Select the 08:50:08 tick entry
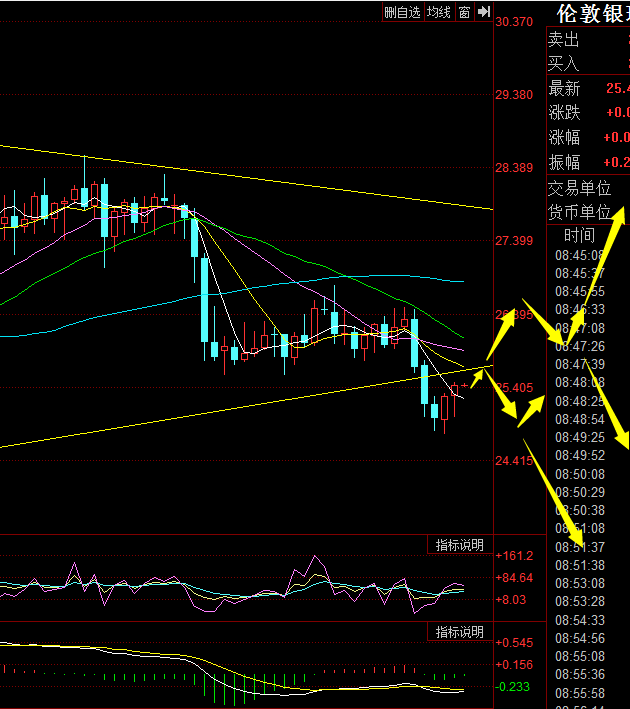This screenshot has height=709, width=630. tap(579, 474)
